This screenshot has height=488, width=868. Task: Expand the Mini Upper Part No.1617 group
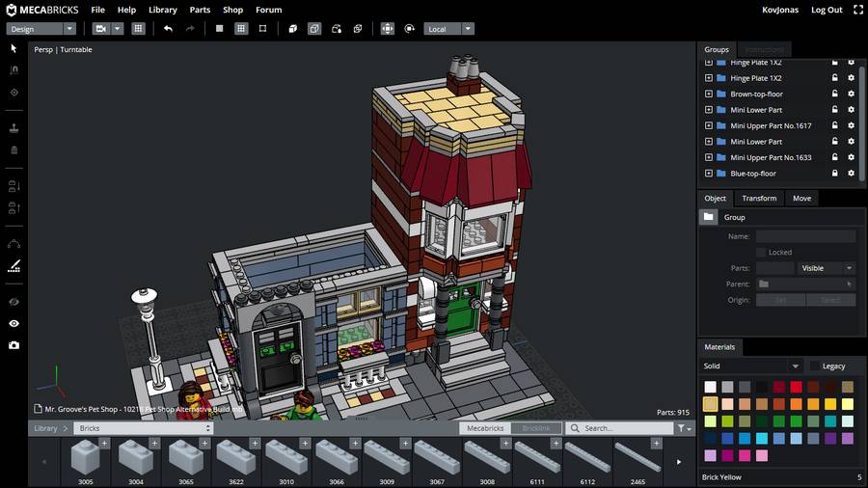709,125
